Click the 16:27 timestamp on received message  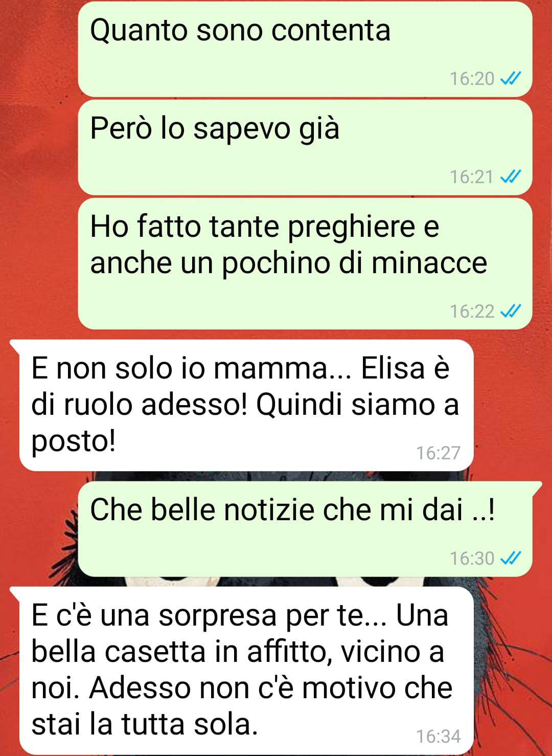coord(438,453)
